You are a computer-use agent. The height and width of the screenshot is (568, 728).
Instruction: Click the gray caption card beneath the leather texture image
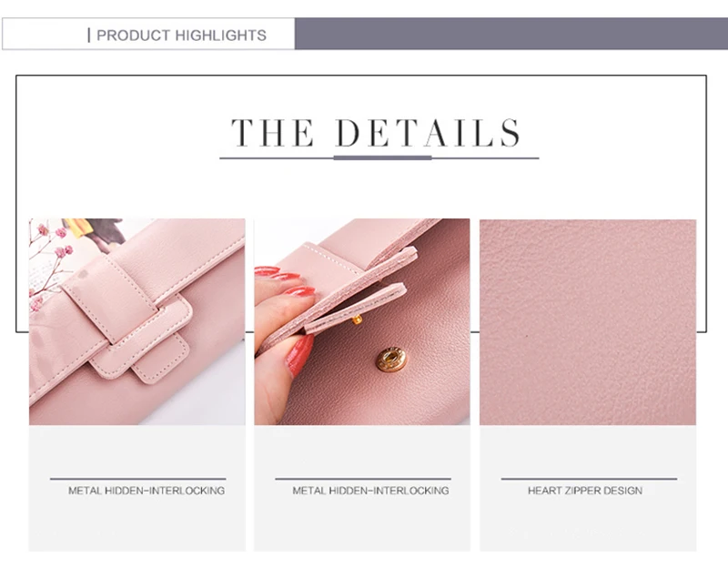coord(588,488)
